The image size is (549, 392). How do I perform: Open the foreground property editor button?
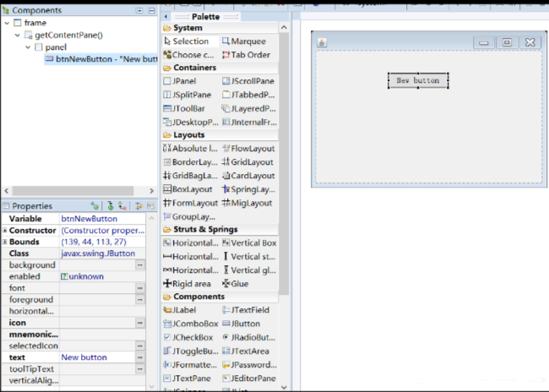click(140, 300)
